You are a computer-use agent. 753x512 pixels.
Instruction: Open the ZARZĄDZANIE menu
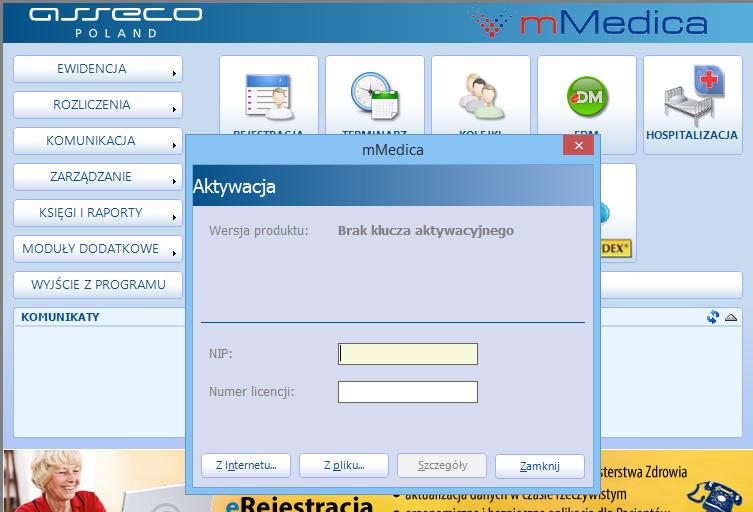[98, 177]
